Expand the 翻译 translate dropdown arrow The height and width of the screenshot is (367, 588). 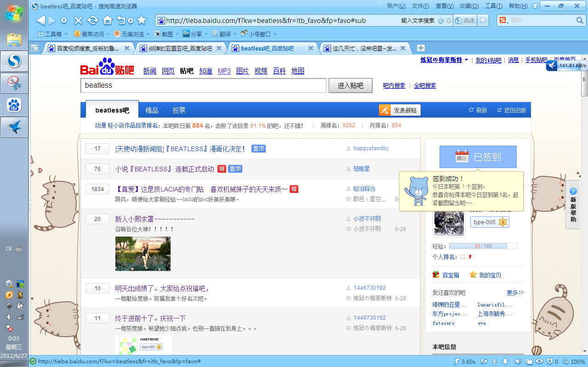[235, 34]
